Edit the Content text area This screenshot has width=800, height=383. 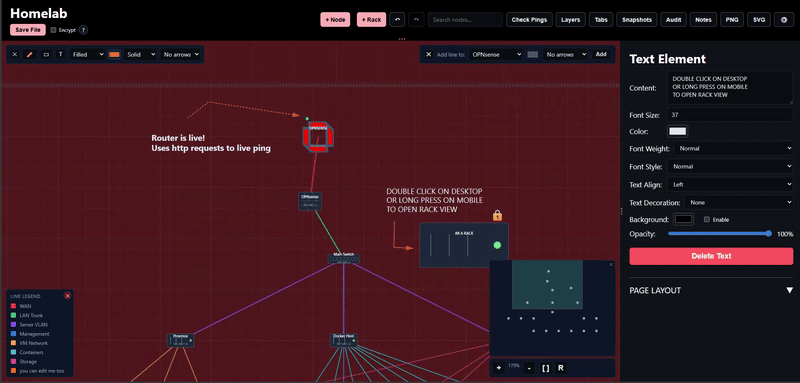click(x=730, y=88)
